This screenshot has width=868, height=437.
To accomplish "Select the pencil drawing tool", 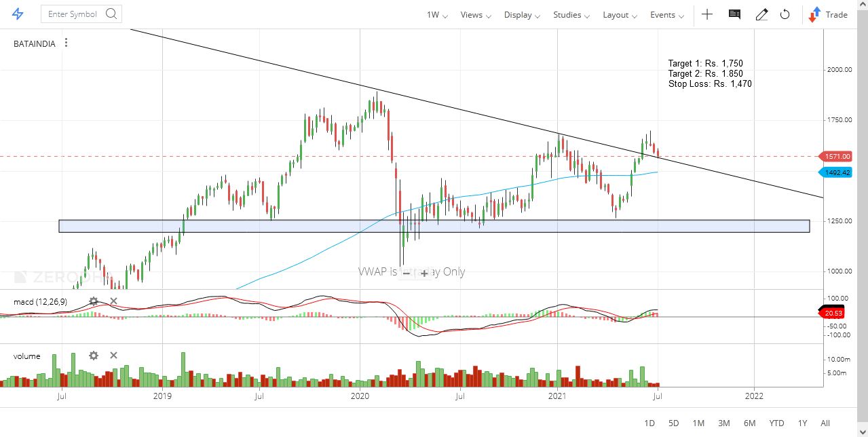I will pyautogui.click(x=761, y=14).
